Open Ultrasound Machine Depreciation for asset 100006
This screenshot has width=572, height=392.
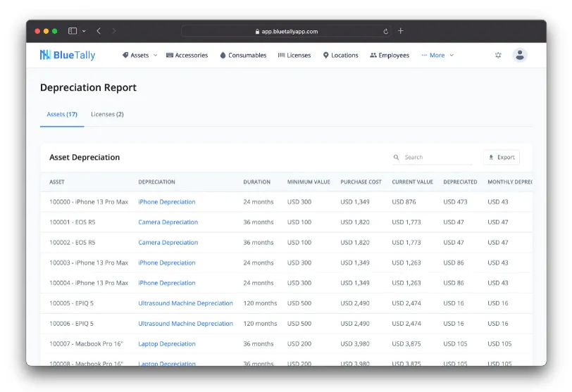point(186,324)
